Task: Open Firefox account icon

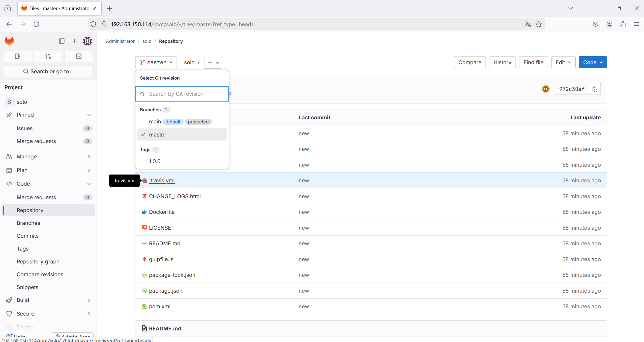Action: click(x=609, y=24)
